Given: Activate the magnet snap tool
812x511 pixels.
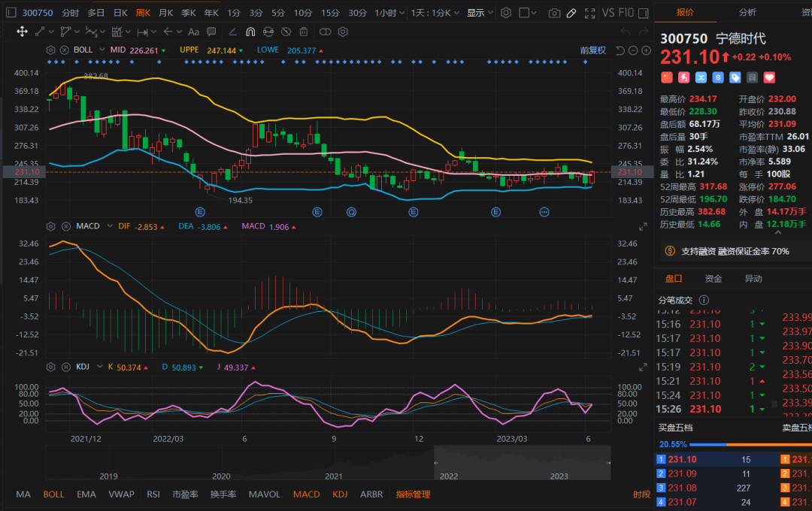Looking at the screenshot, I should 250,32.
